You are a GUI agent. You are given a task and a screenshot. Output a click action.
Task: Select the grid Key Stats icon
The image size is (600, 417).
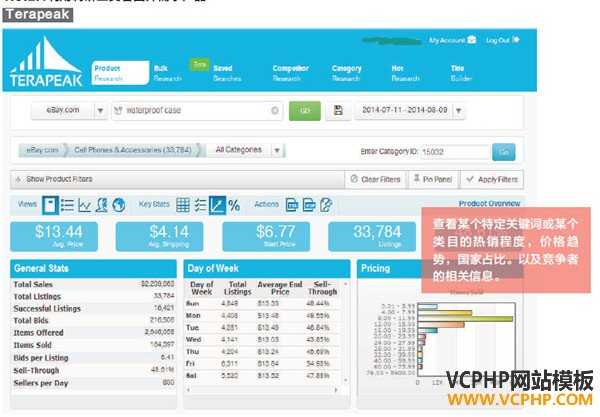click(x=183, y=205)
